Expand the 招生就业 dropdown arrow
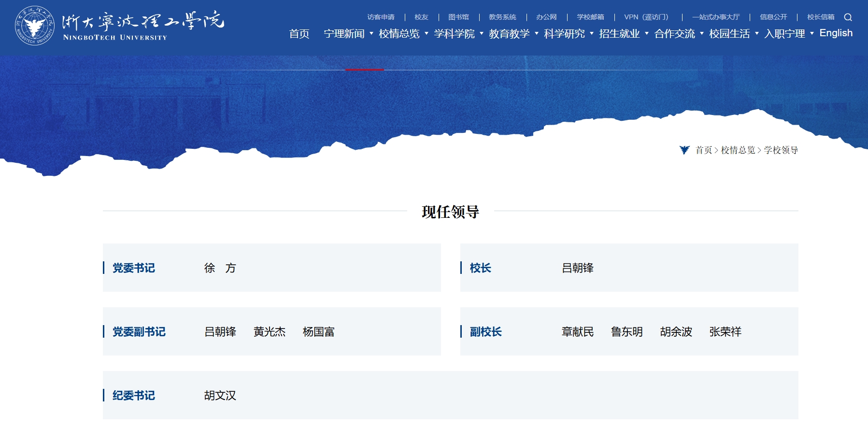 [x=647, y=34]
